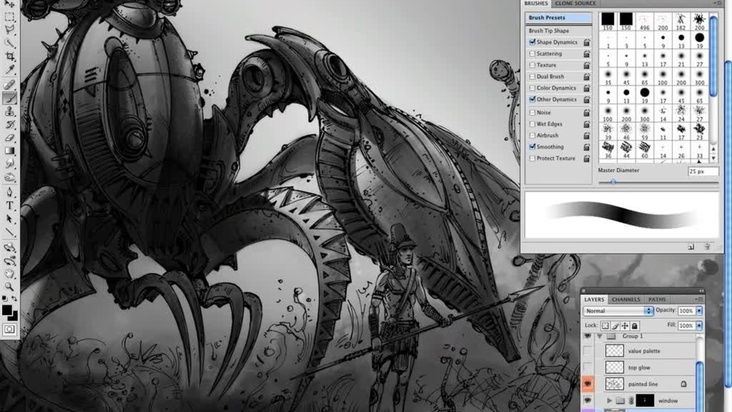The height and width of the screenshot is (412, 732).
Task: Select the Crop tool
Action: [x=9, y=57]
